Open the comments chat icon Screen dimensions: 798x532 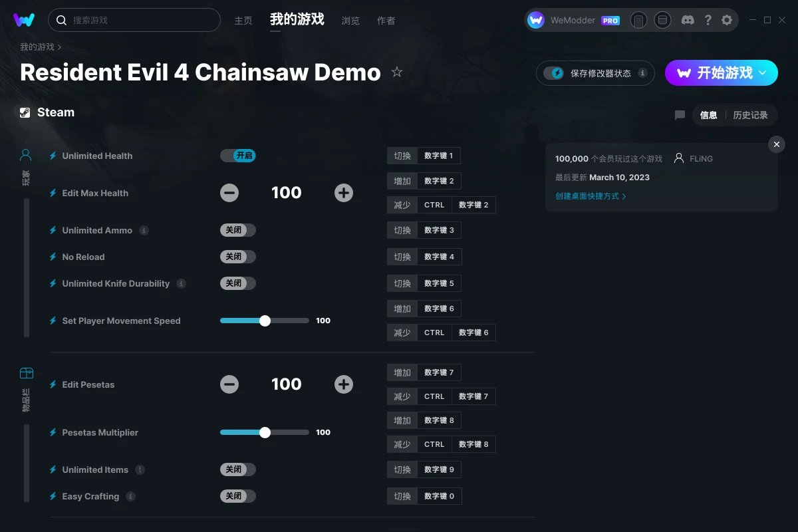[680, 115]
